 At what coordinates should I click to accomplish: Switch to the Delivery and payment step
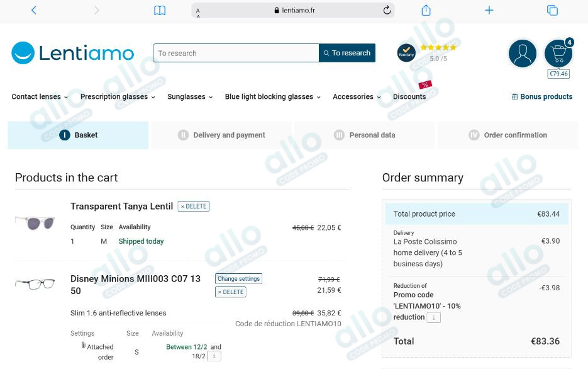[x=221, y=135]
